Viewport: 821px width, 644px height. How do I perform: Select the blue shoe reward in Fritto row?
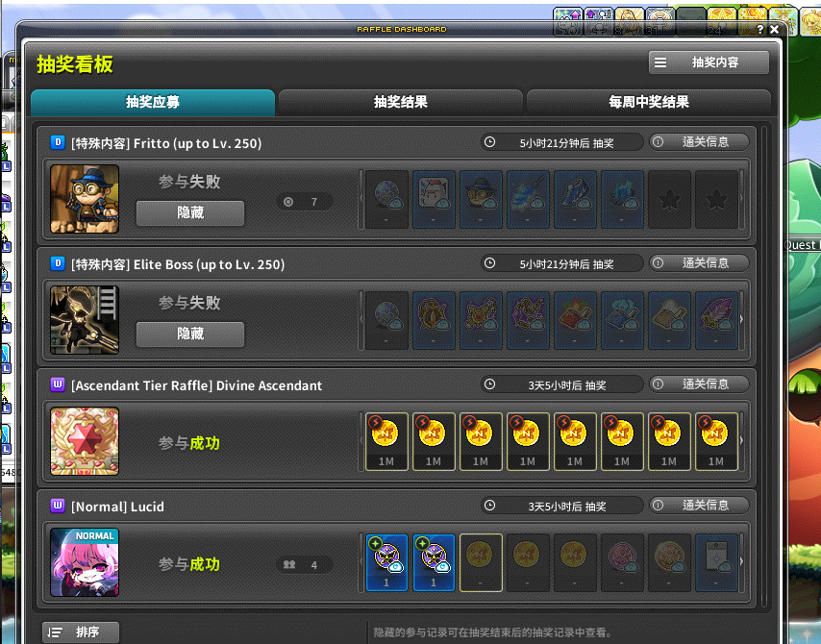click(575, 199)
